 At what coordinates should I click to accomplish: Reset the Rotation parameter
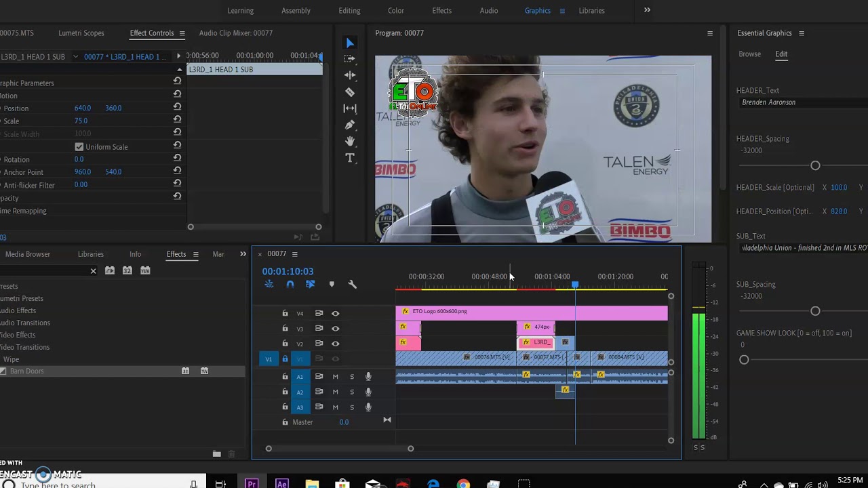point(177,159)
